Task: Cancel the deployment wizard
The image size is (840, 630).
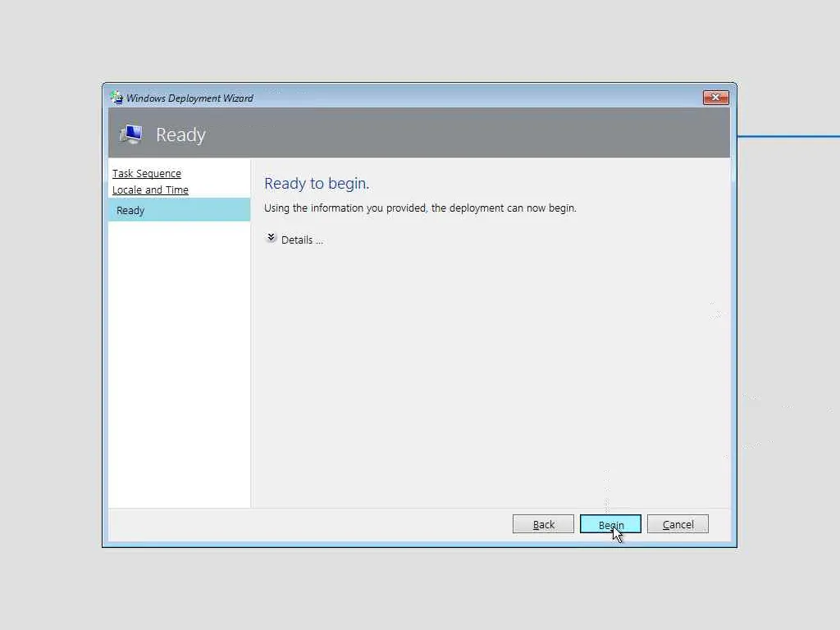Action: pos(678,524)
